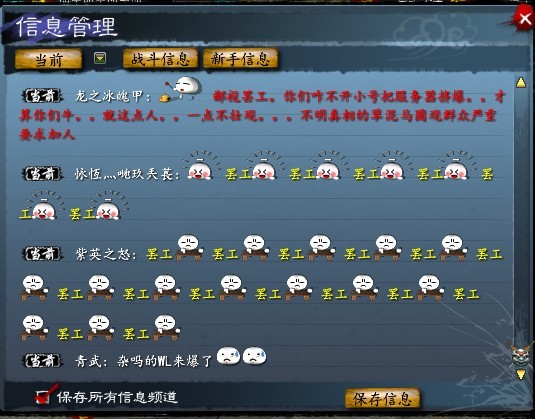Image resolution: width=535 pixels, height=419 pixels.
Task: Click the beast-face scrollbar handle
Action: pyautogui.click(x=520, y=355)
